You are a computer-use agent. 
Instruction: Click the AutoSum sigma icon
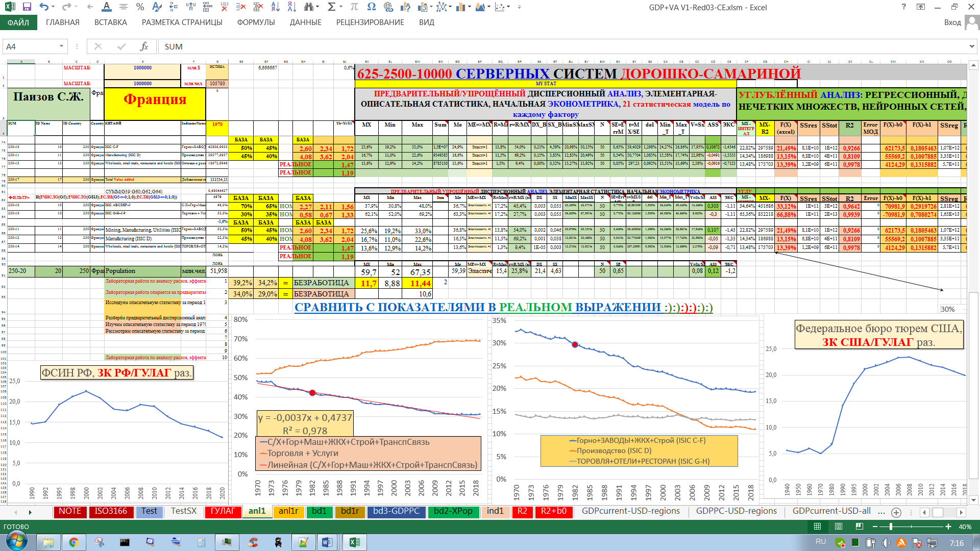click(331, 7)
